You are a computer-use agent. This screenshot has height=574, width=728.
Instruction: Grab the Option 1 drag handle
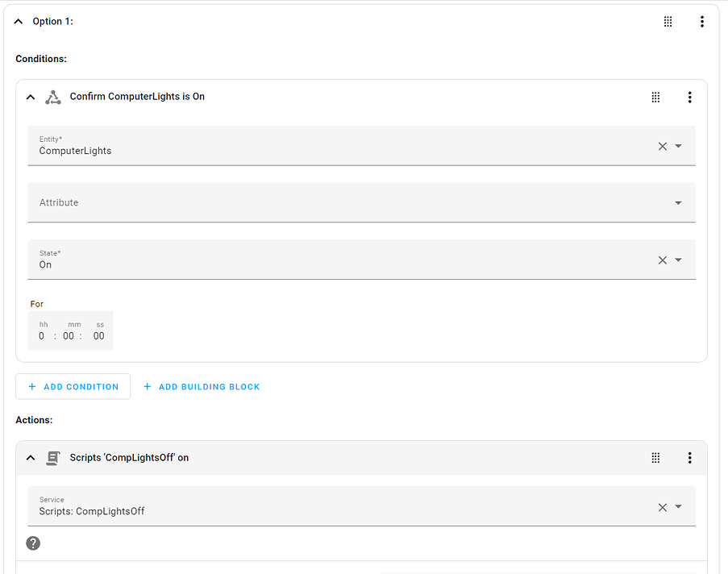pos(668,21)
